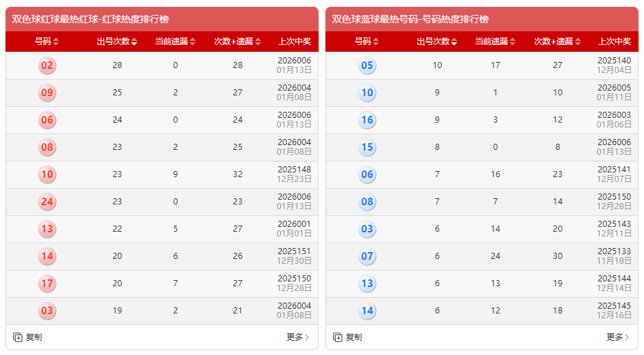Open 更多 link under blue ball table
This screenshot has height=355, width=644.
(618, 337)
